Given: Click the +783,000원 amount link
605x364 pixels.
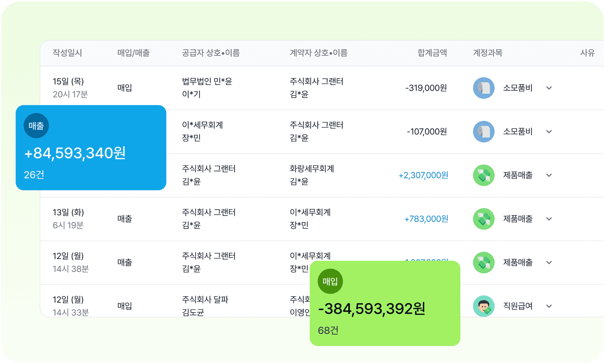Looking at the screenshot, I should click(x=426, y=219).
